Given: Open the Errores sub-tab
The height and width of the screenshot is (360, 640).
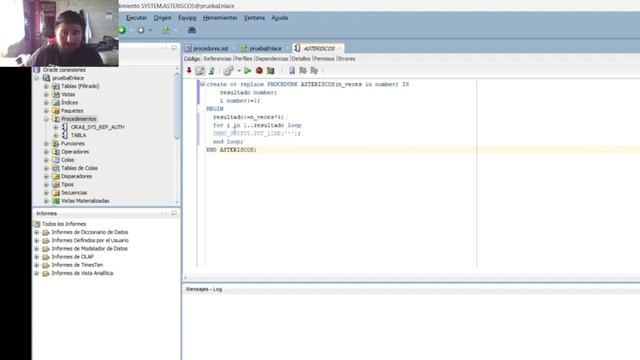Looking at the screenshot, I should pyautogui.click(x=347, y=59).
